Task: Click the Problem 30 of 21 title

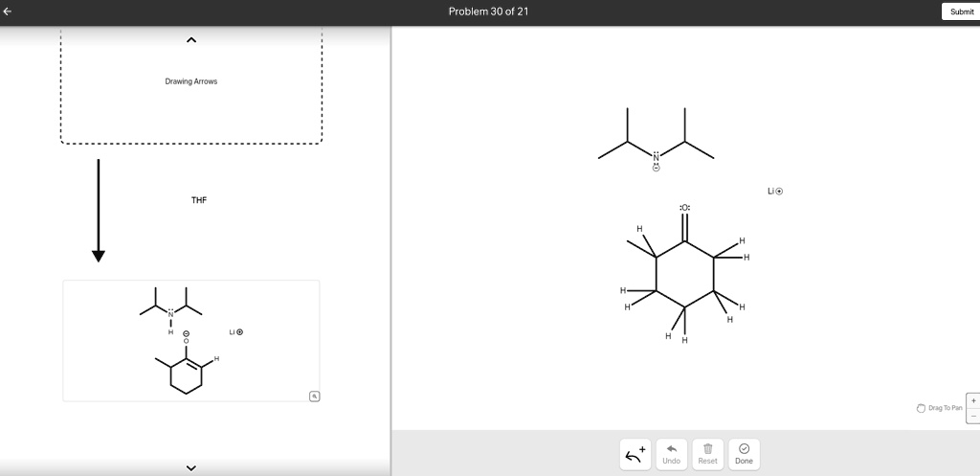Action: point(489,11)
